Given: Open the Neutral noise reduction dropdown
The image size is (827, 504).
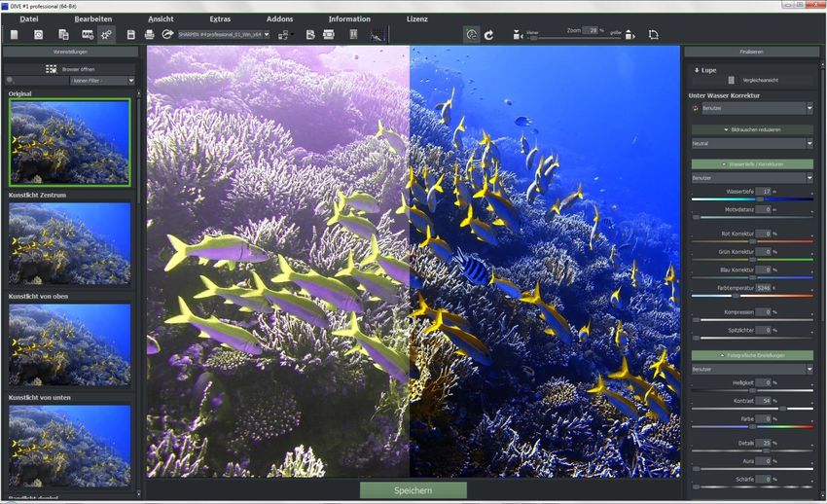Looking at the screenshot, I should (750, 143).
